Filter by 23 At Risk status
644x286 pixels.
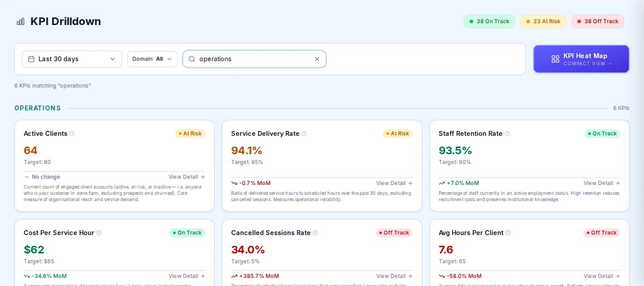[x=543, y=21]
